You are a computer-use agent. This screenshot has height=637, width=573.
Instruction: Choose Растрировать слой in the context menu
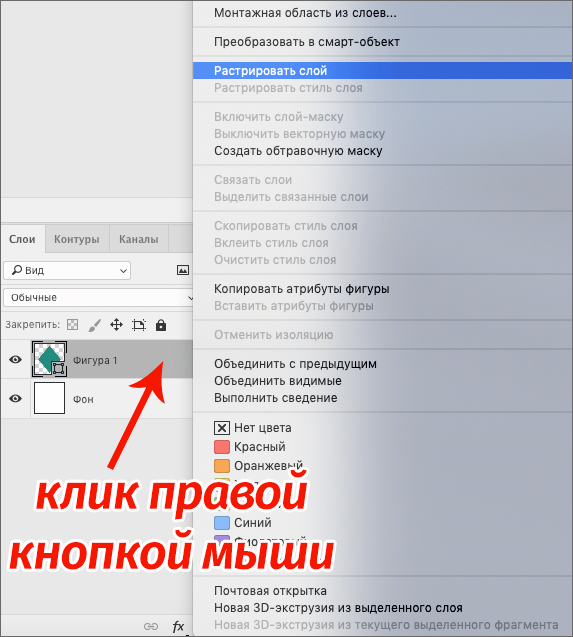(382, 71)
